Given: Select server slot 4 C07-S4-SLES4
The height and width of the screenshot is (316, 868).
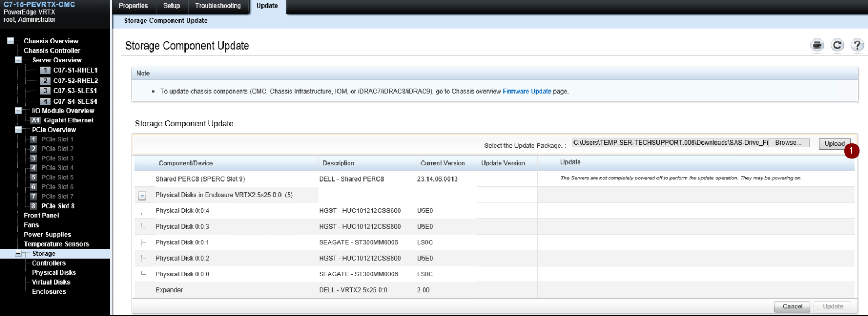Looking at the screenshot, I should (75, 101).
